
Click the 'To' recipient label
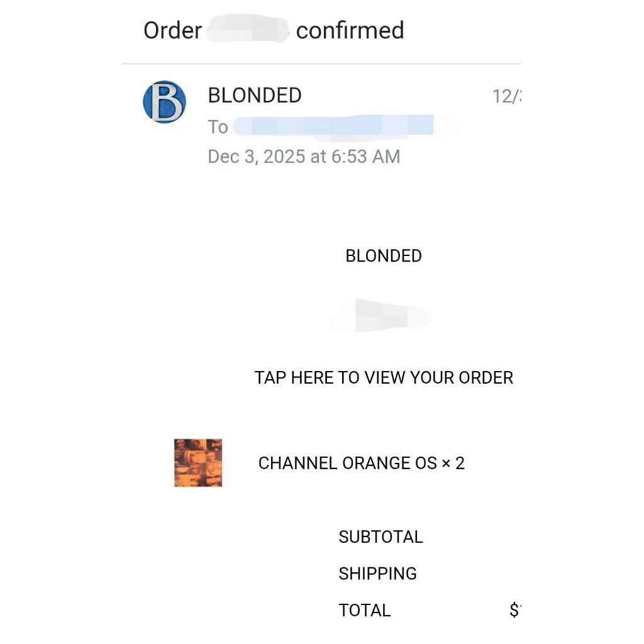click(218, 126)
